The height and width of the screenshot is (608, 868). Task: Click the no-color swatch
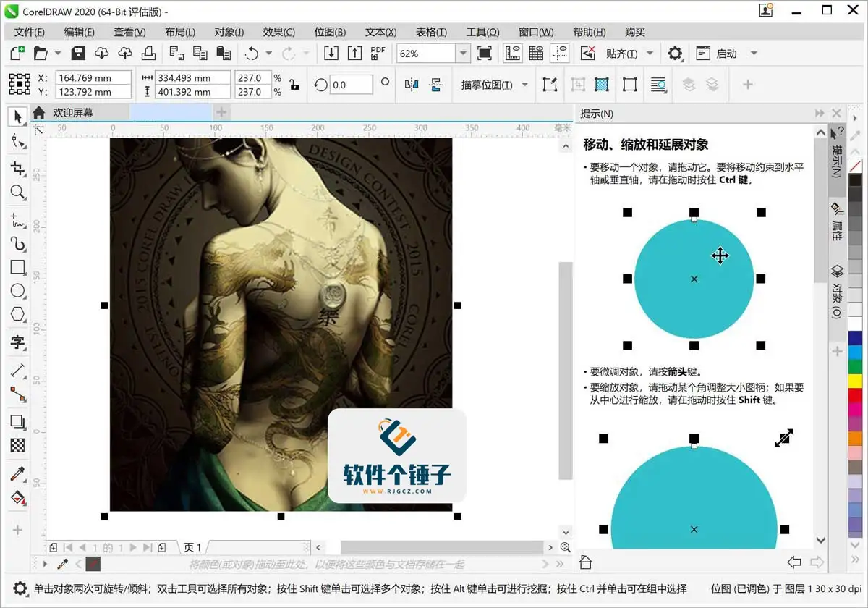click(x=856, y=166)
